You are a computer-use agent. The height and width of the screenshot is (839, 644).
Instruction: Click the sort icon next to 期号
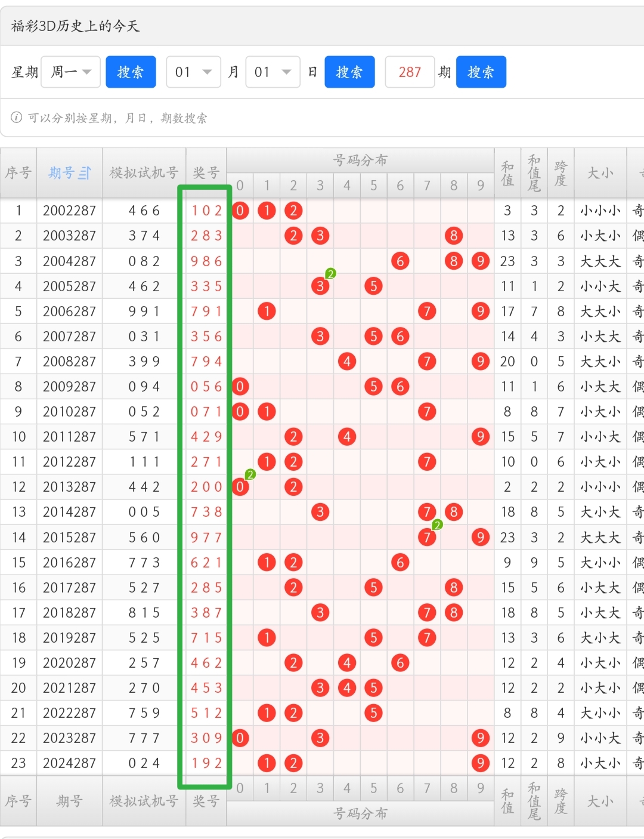[x=85, y=173]
